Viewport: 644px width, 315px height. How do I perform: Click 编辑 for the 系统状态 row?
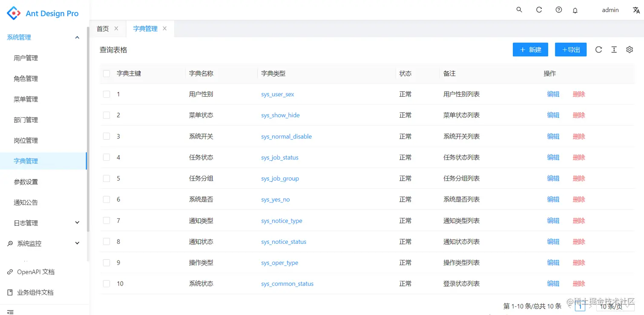[553, 284]
